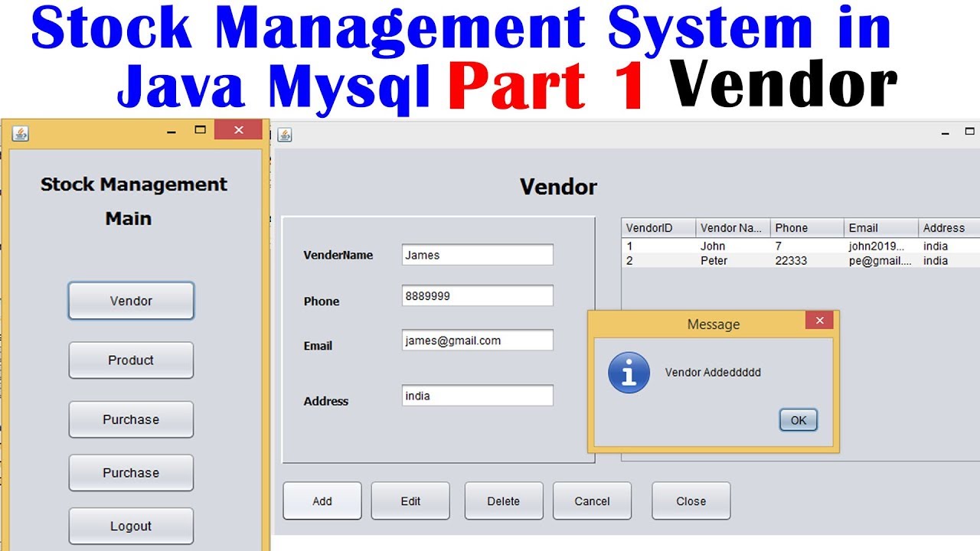Open the Vendor screen from main menu
Image resolution: width=980 pixels, height=551 pixels.
click(x=131, y=301)
